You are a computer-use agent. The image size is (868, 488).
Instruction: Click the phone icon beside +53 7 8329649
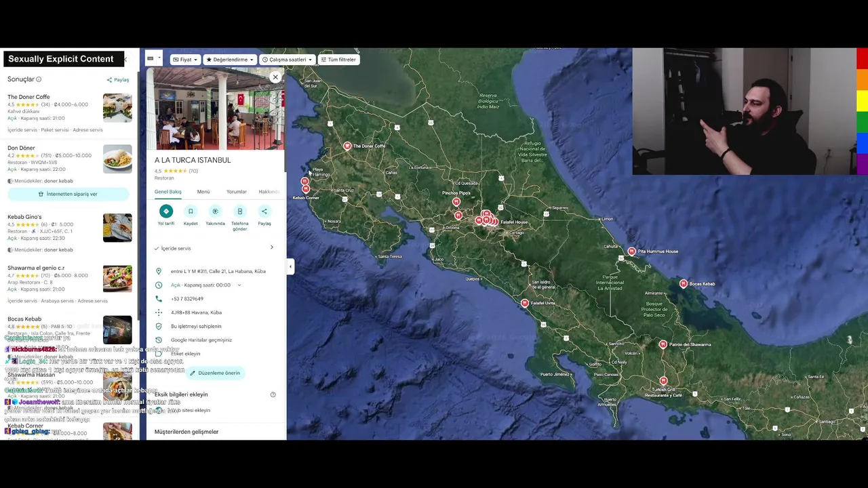[x=159, y=299]
